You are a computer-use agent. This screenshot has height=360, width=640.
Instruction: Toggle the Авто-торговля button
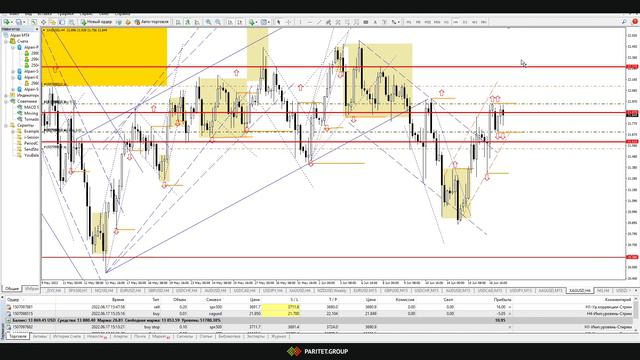[151, 22]
